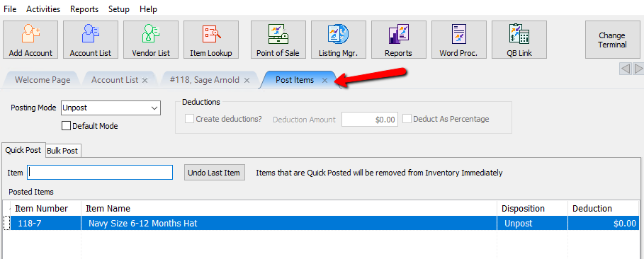Open the QB Link tool
This screenshot has height=259, width=644.
(x=519, y=40)
